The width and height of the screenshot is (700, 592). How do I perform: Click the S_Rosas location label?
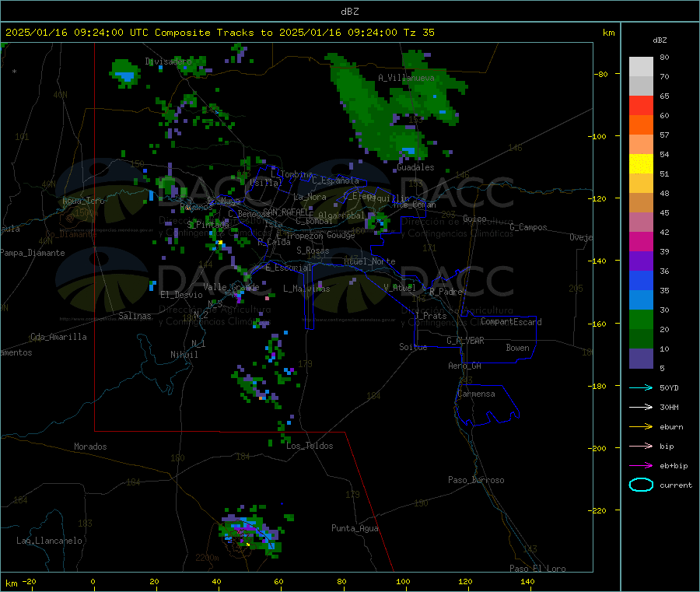coord(313,250)
